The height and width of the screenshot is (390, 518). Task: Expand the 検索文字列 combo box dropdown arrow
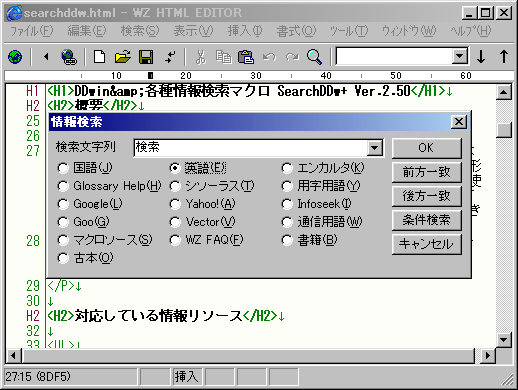(x=375, y=148)
